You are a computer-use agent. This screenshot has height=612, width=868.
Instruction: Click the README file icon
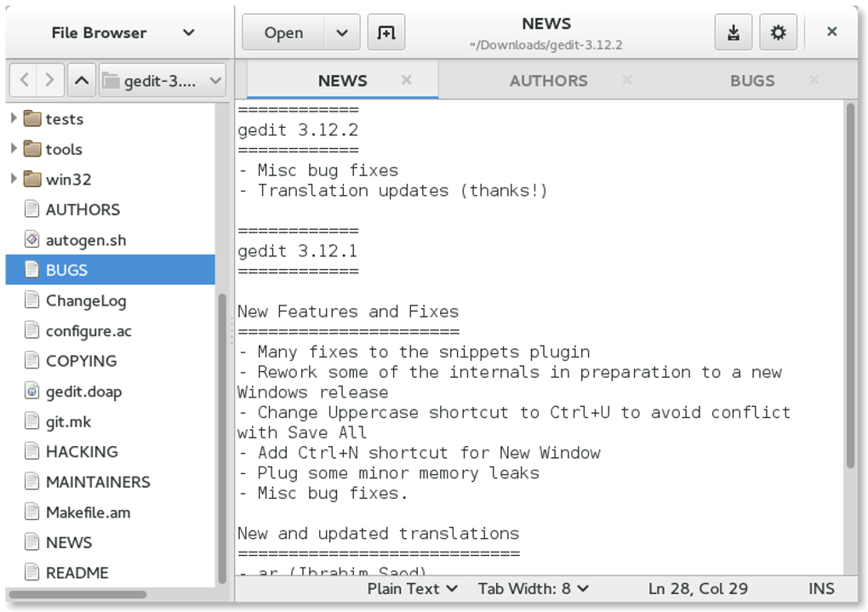click(32, 572)
